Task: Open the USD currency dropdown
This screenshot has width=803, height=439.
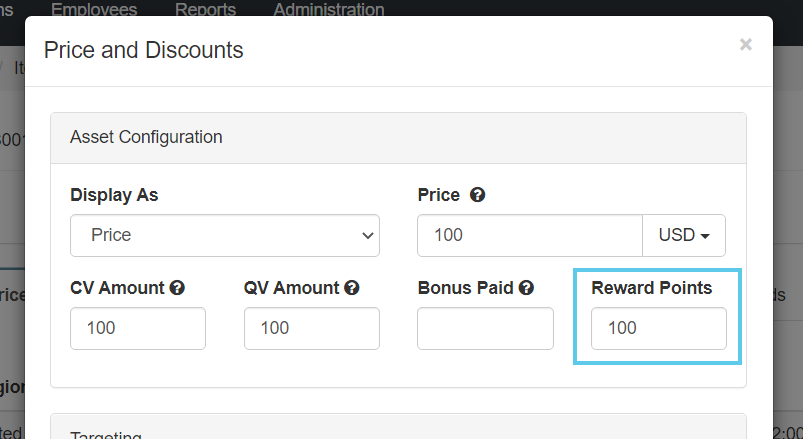Action: 684,236
